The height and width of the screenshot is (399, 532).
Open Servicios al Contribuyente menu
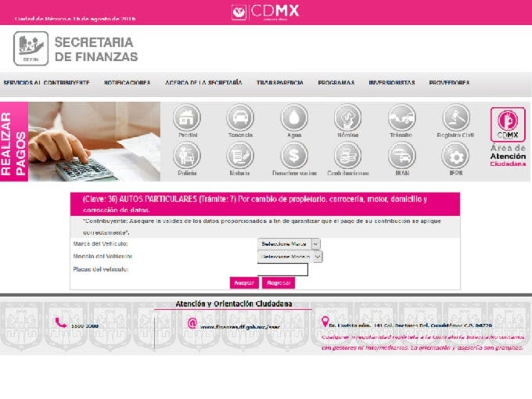pos(46,82)
